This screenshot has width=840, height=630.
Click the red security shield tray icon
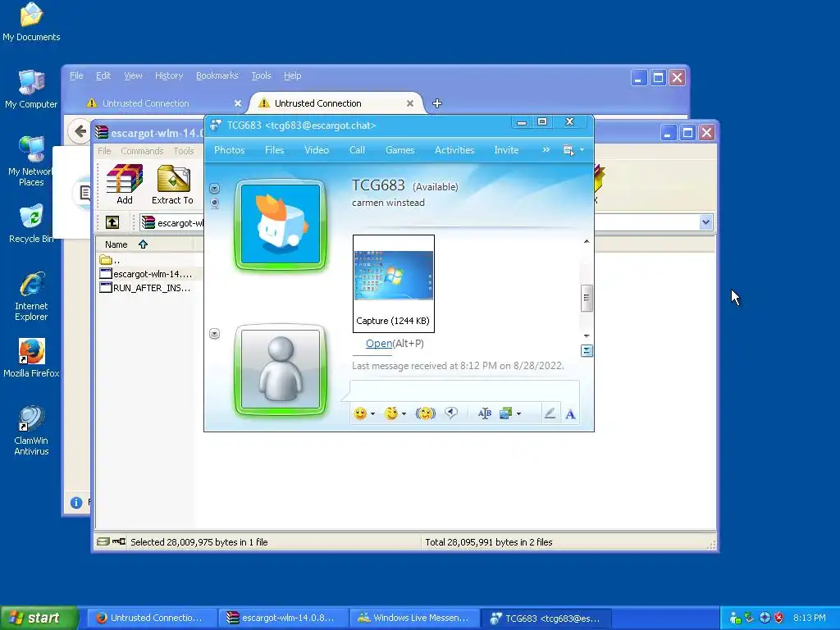pos(778,618)
